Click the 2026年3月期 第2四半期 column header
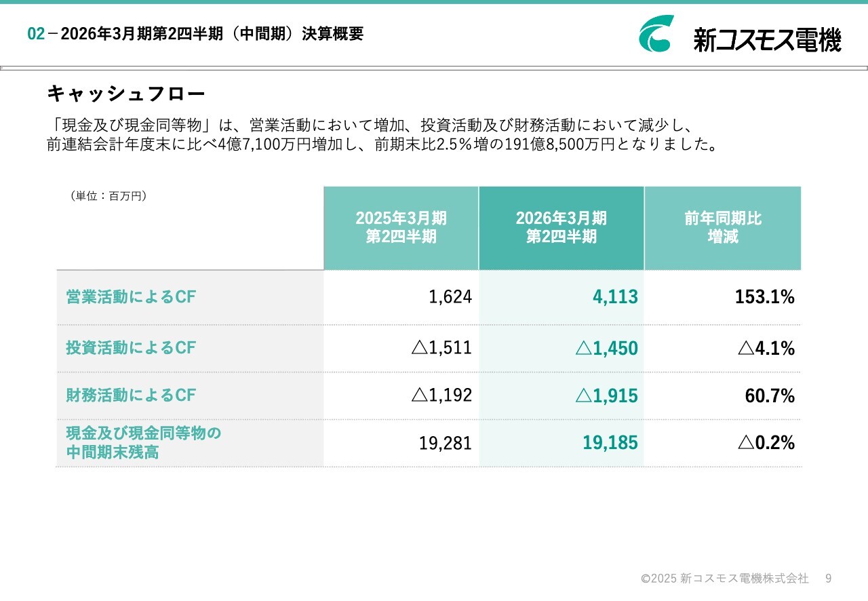This screenshot has height=601, width=868. (561, 227)
